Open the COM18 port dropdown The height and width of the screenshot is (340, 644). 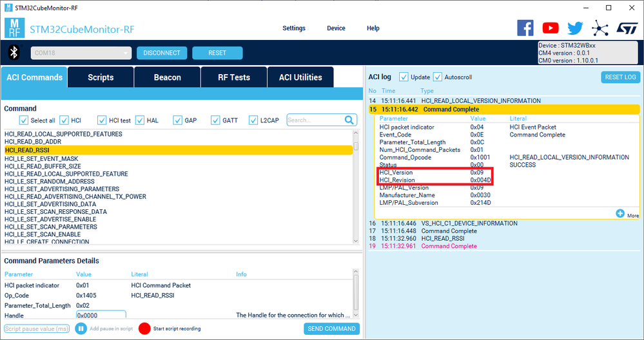[x=81, y=53]
